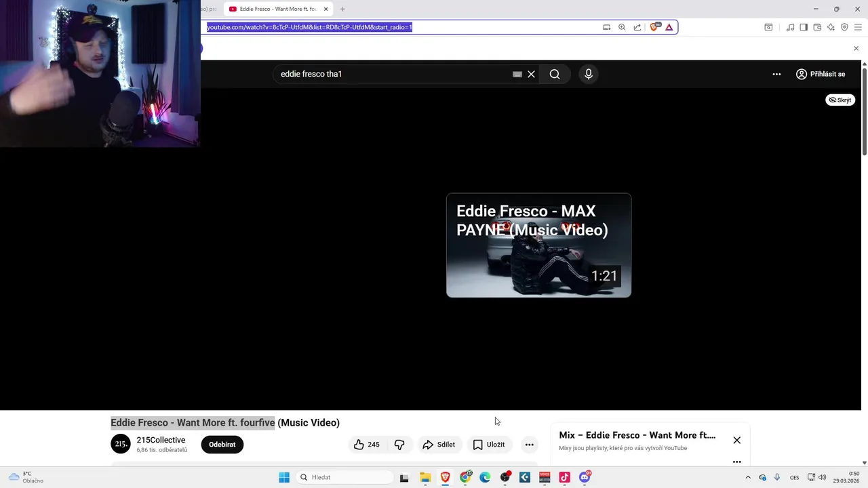
Task: Open the browser hamburger menu
Action: 859,27
